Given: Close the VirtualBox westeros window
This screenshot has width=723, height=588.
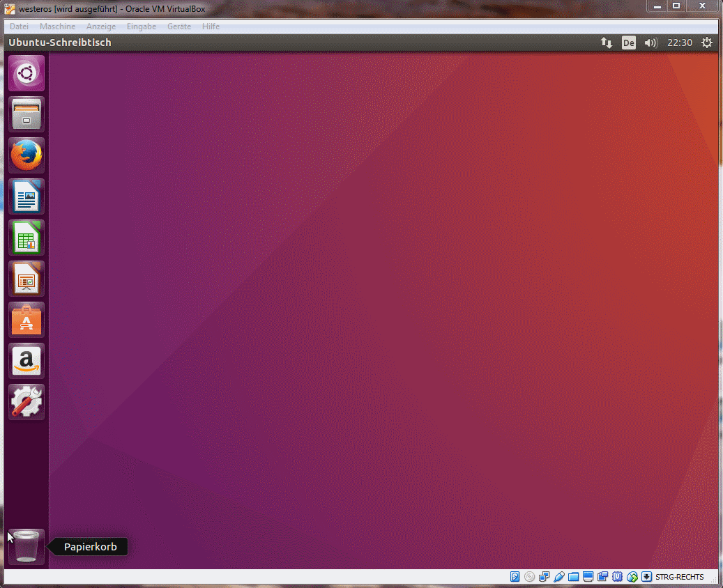Looking at the screenshot, I should [x=702, y=6].
